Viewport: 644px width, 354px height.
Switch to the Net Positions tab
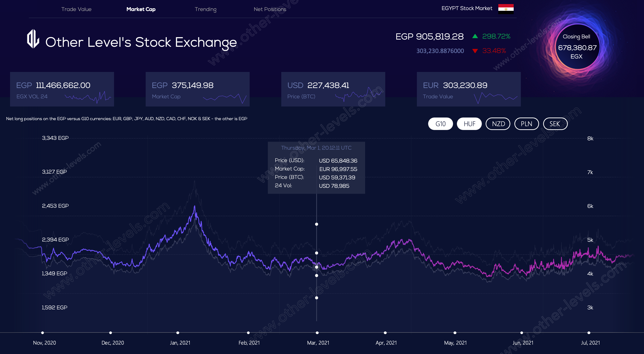tap(270, 9)
